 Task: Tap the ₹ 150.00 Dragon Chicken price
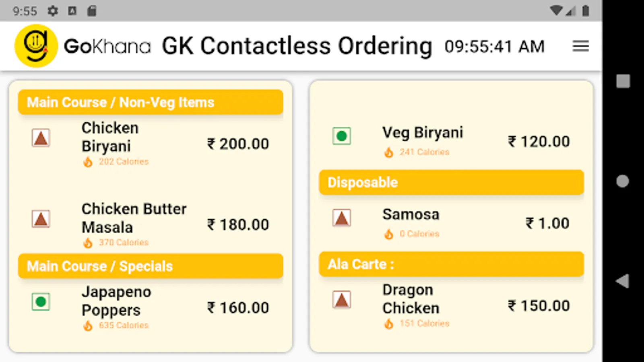(x=539, y=306)
